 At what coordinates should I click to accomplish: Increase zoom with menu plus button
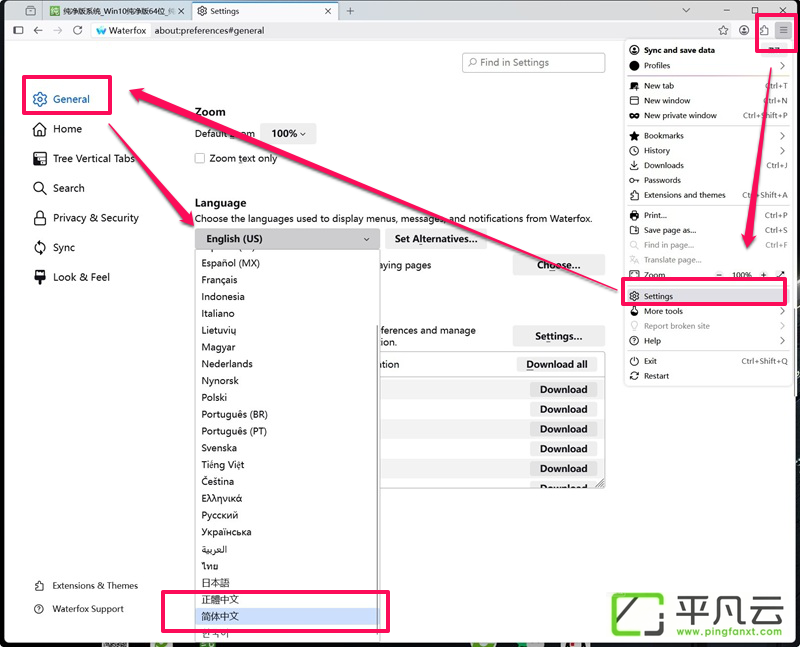(x=764, y=275)
